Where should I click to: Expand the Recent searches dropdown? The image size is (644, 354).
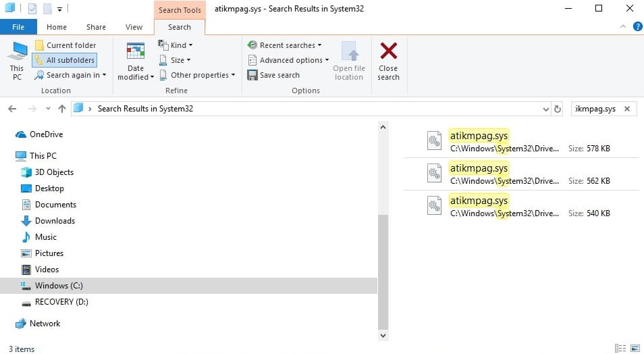pos(284,45)
